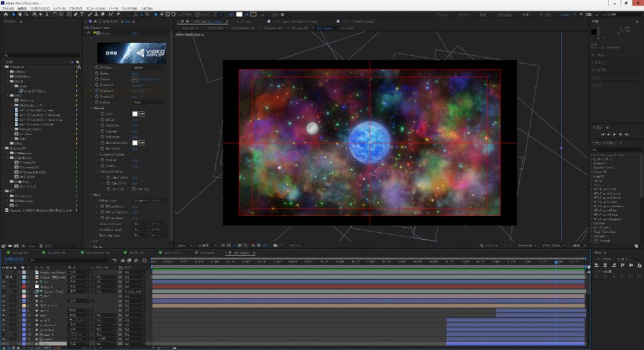Open the File menu

8,8
